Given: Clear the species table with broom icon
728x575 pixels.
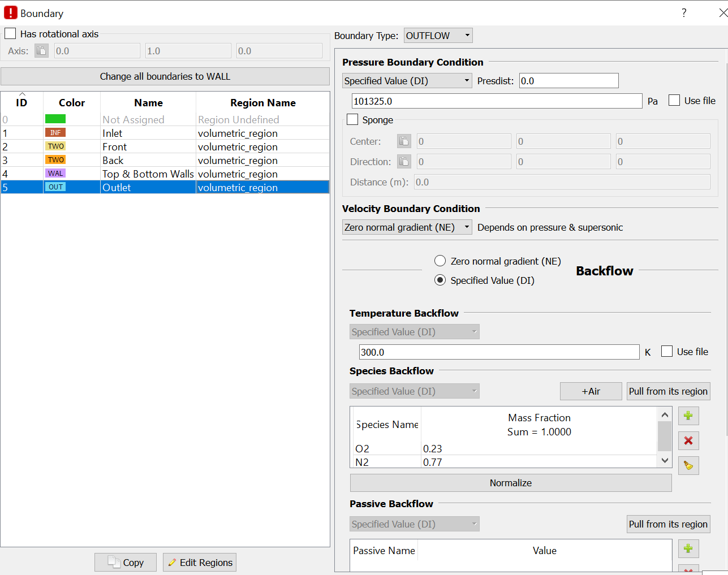Looking at the screenshot, I should pyautogui.click(x=688, y=466).
